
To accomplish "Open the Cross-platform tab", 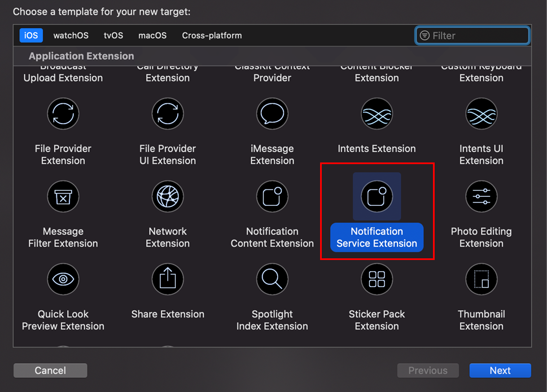I will pyautogui.click(x=212, y=36).
